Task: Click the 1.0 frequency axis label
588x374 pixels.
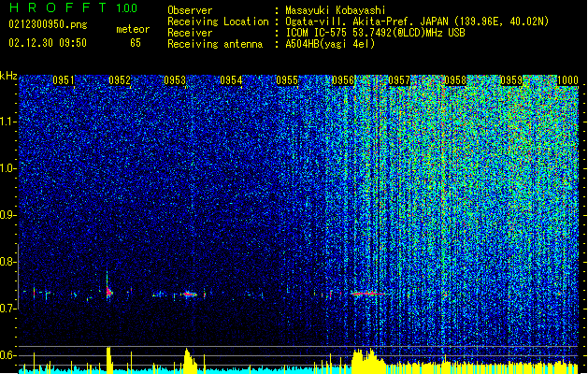Action: click(8, 168)
